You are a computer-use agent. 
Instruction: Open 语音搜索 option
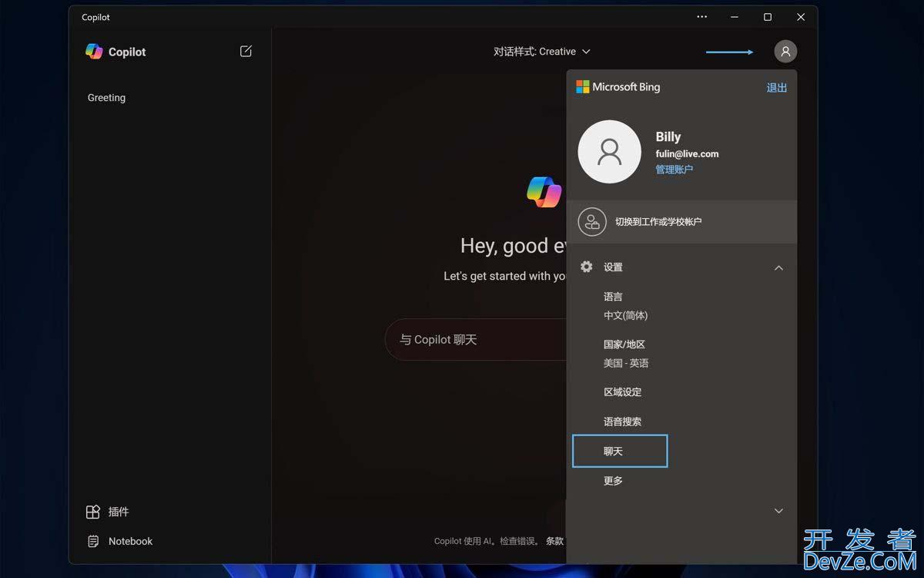click(x=623, y=422)
